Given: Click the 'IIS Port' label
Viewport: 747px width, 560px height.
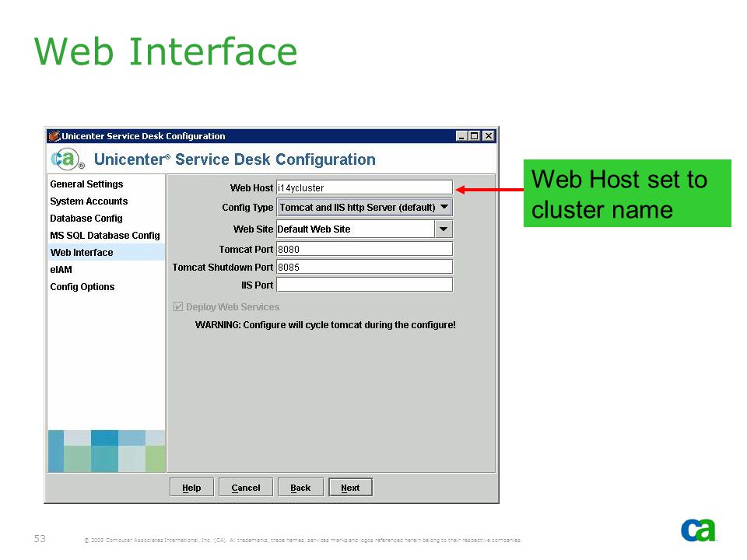Looking at the screenshot, I should coord(258,285).
